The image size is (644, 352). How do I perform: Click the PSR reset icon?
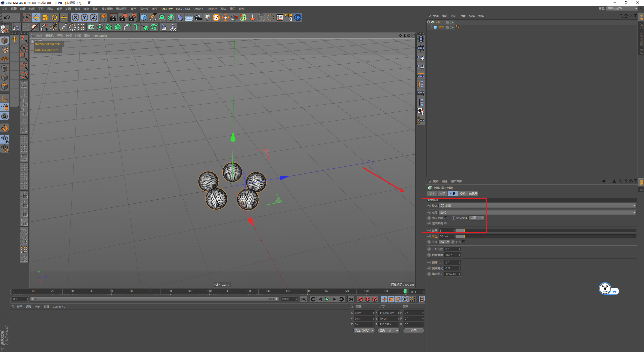[x=289, y=17]
